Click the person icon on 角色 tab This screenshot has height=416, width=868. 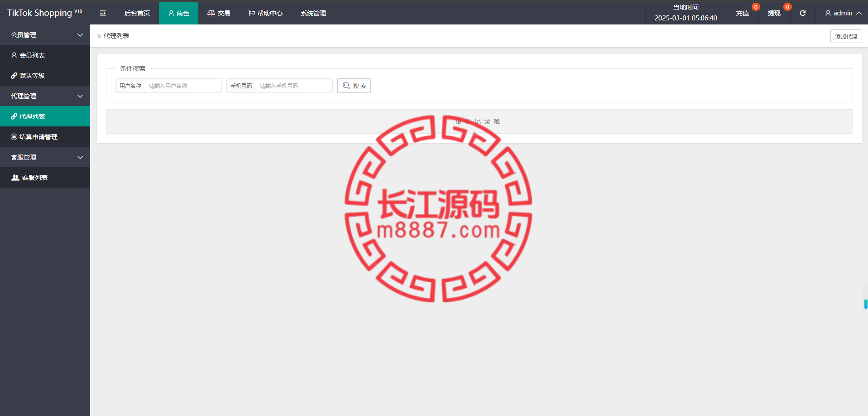[x=171, y=13]
